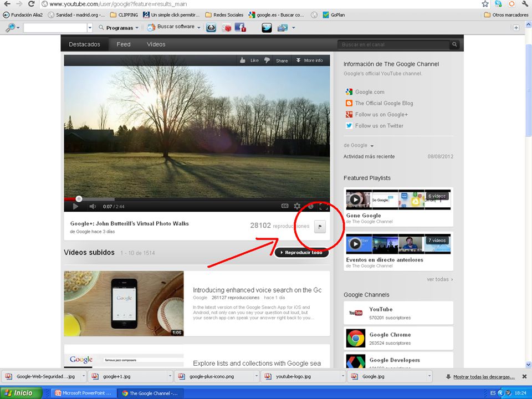The height and width of the screenshot is (399, 532).
Task: Enter fullscreen video mode
Action: (324, 206)
